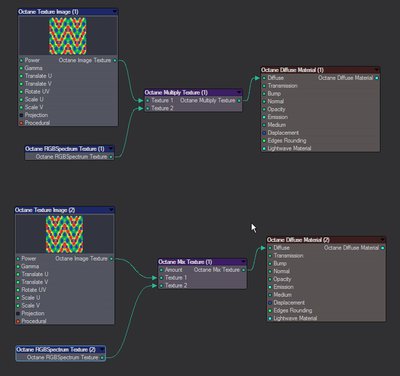
Task: Click Opacity input port on Diffuse Material (1)
Action: 264,109
